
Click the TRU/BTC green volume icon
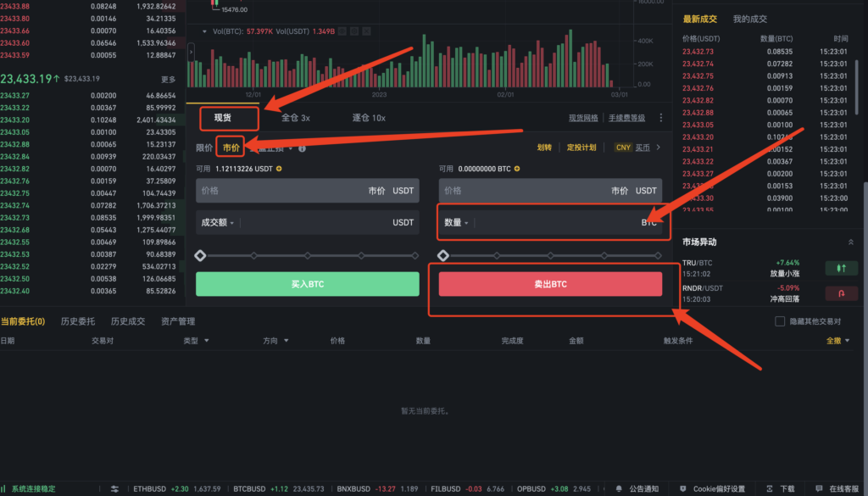pos(842,269)
